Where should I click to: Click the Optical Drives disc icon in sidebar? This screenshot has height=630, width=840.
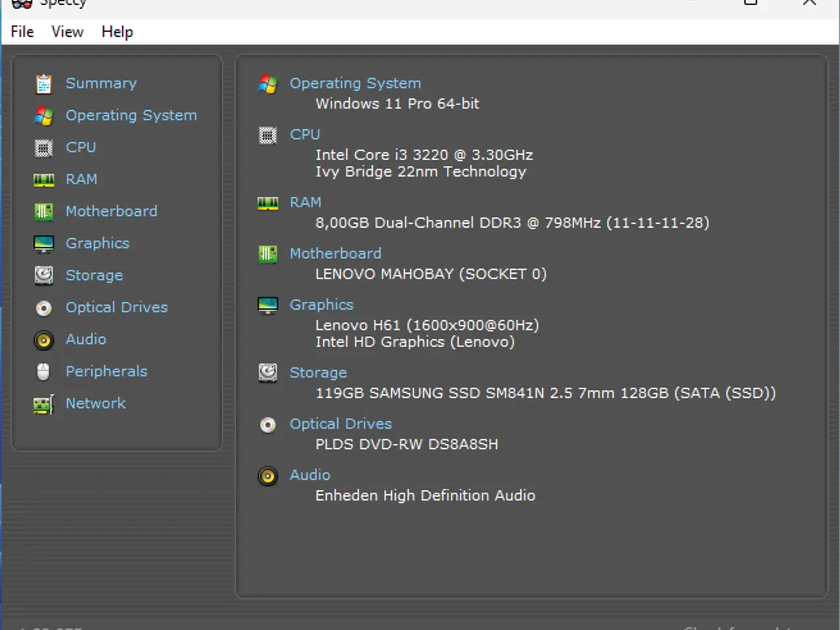(x=44, y=308)
